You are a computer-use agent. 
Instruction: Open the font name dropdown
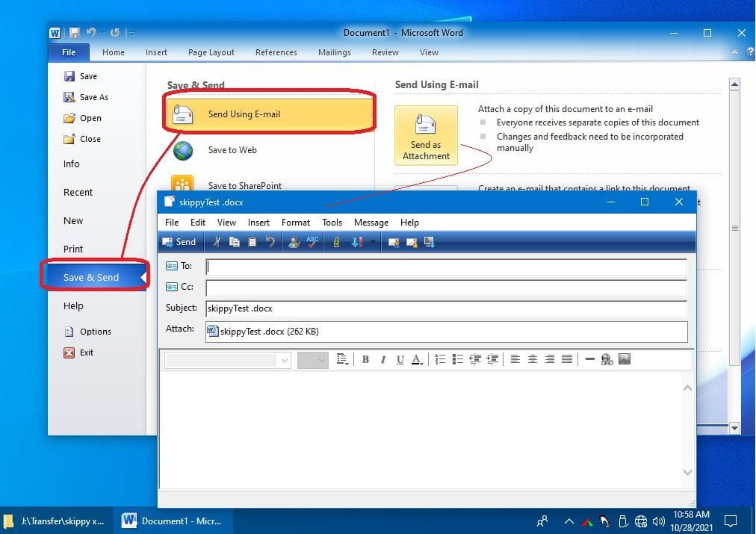[x=284, y=360]
